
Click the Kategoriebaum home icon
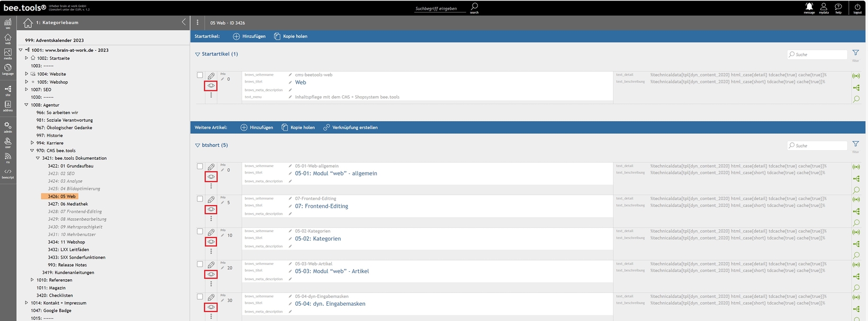(28, 23)
